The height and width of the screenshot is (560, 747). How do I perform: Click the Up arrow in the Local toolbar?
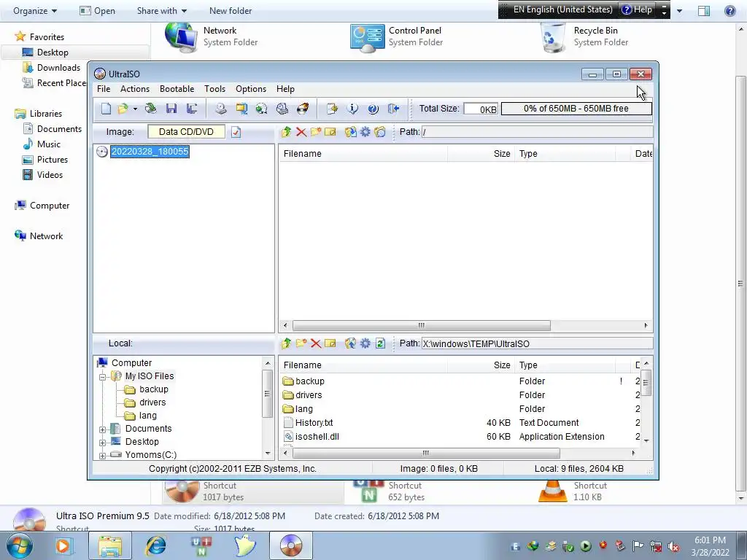click(x=286, y=343)
